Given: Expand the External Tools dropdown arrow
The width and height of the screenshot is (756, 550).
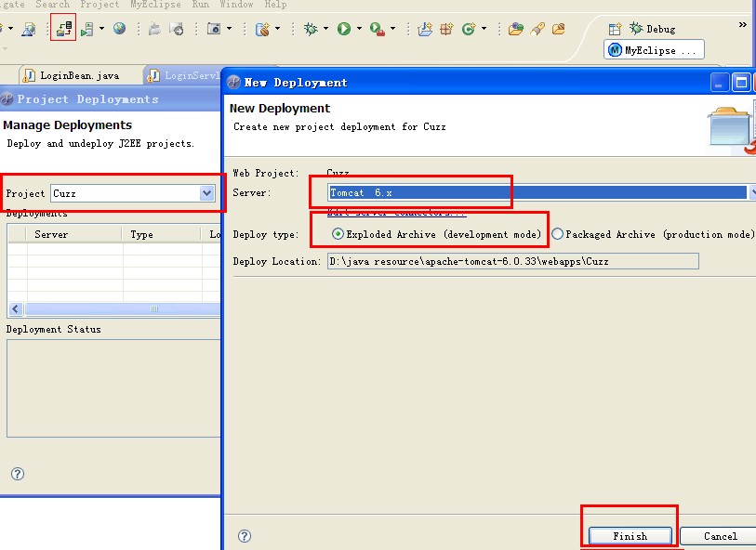Looking at the screenshot, I should tap(393, 29).
